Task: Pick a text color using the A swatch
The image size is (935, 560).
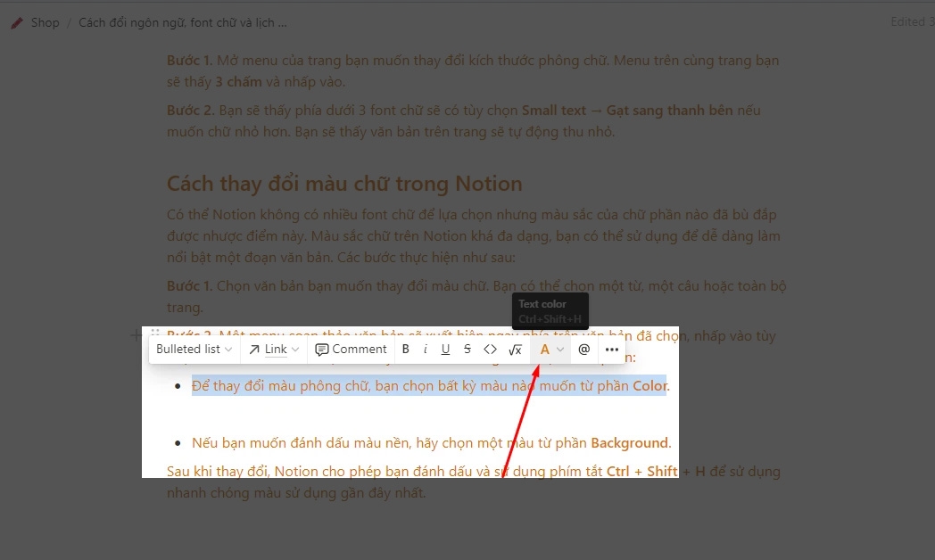Action: click(547, 349)
